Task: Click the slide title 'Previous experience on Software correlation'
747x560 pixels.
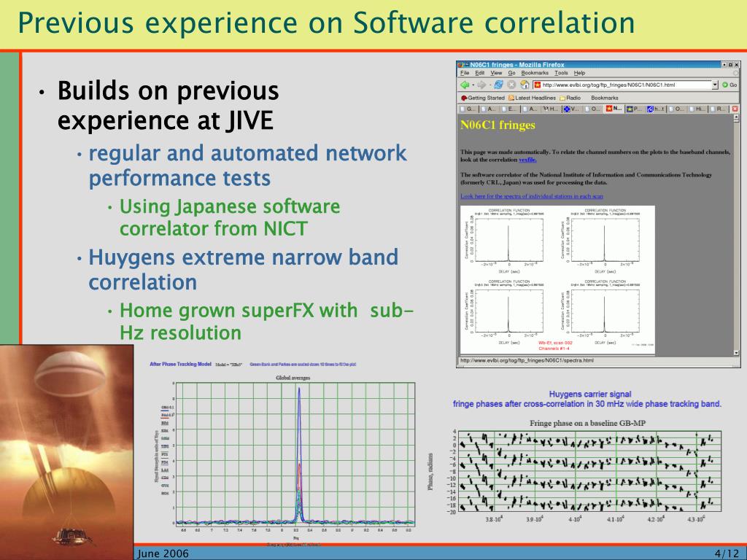Action: (326, 23)
